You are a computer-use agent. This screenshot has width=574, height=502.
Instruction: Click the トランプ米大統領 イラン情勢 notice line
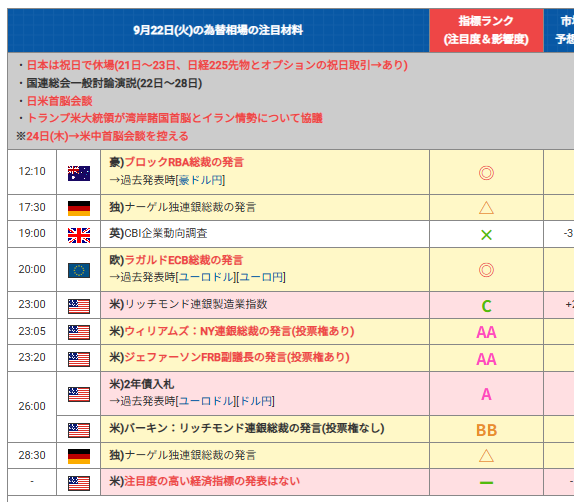click(175, 118)
